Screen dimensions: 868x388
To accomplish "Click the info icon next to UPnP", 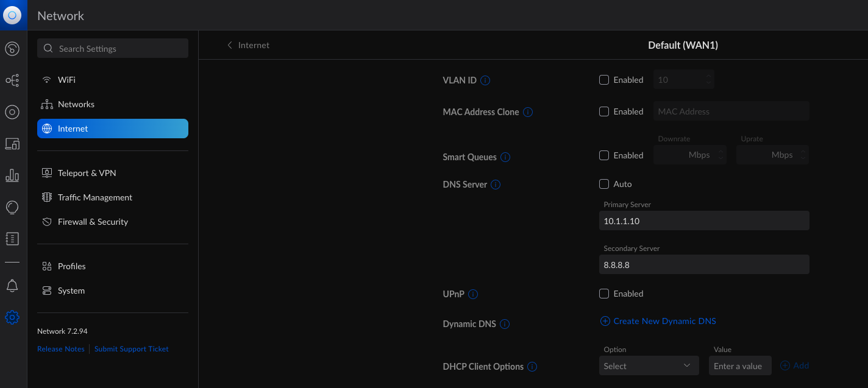I will coord(473,294).
